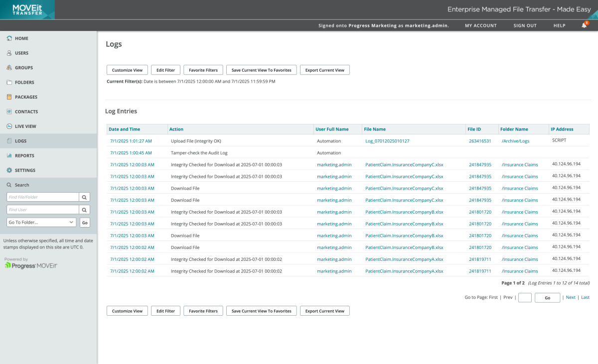The width and height of the screenshot is (598, 364).
Task: Open the Go To Folder dropdown
Action: (41, 223)
